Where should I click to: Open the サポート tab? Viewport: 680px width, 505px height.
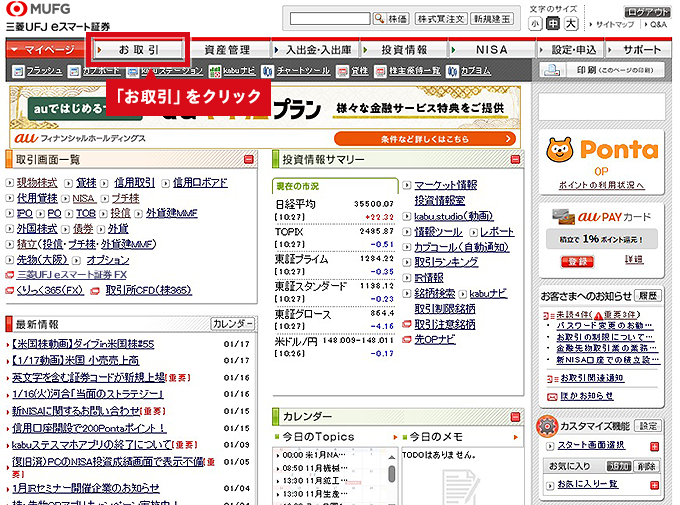638,50
